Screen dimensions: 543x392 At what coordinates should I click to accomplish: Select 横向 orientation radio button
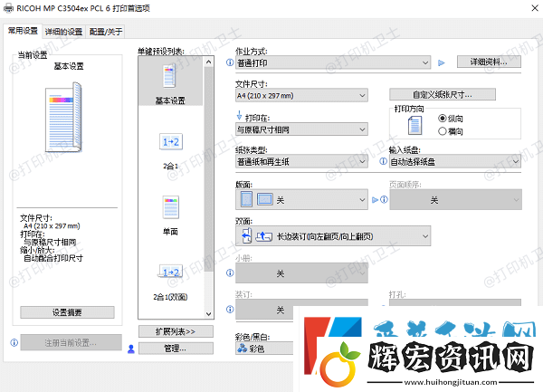(443, 131)
